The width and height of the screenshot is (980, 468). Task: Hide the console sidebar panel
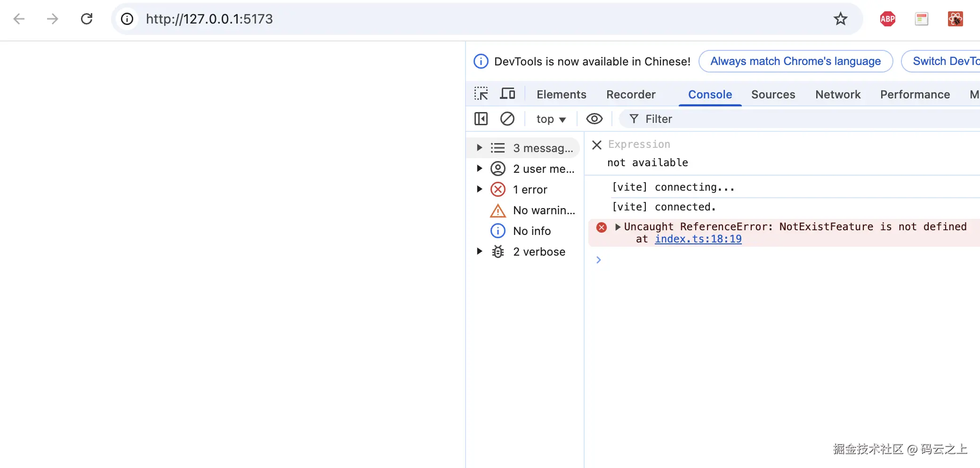pyautogui.click(x=481, y=119)
